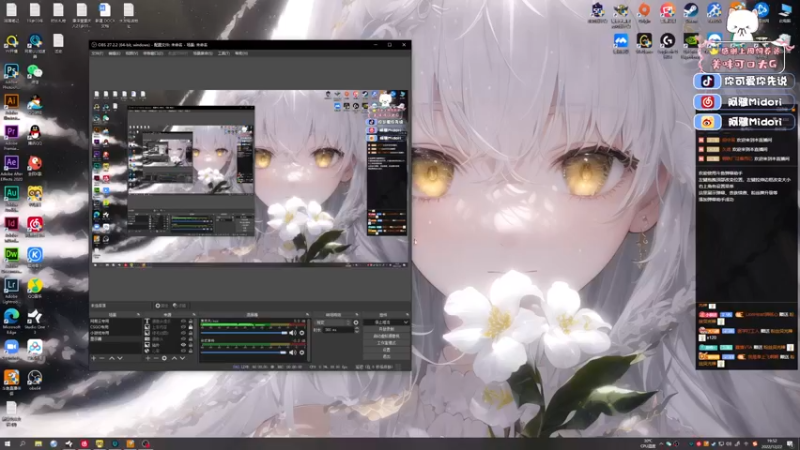Open Steam desktop shortcut
The width and height of the screenshot is (800, 450).
pos(691,10)
